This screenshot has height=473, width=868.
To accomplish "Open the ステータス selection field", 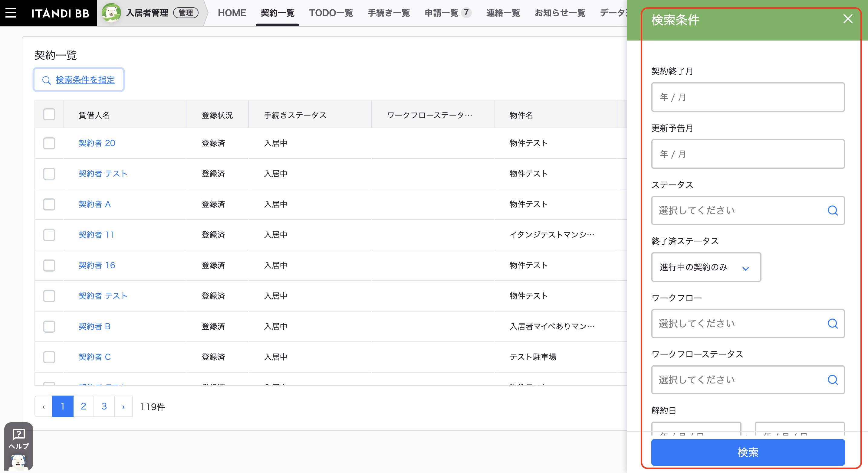I will pyautogui.click(x=748, y=210).
